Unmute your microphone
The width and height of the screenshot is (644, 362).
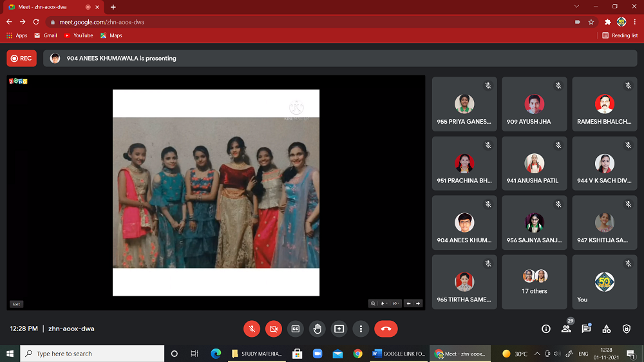coord(252,329)
